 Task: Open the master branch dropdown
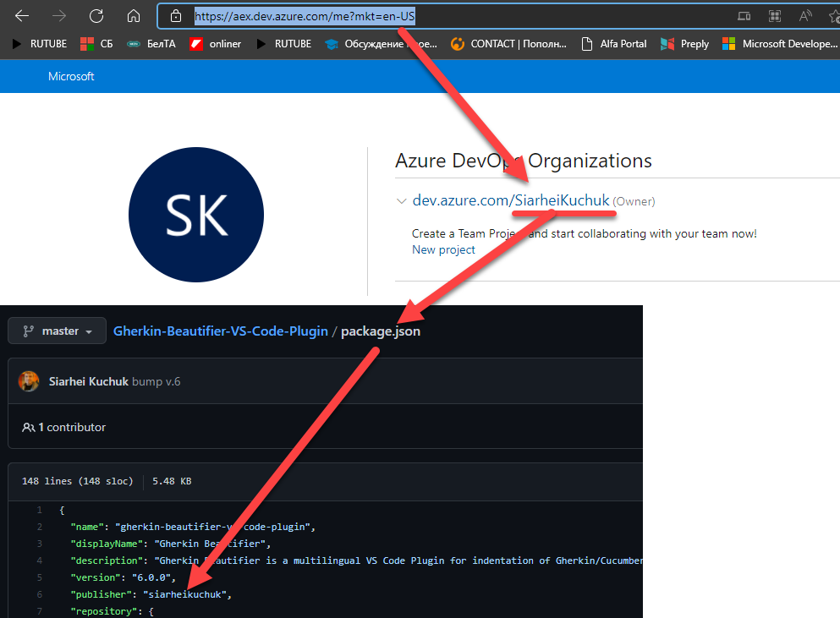pyautogui.click(x=57, y=331)
